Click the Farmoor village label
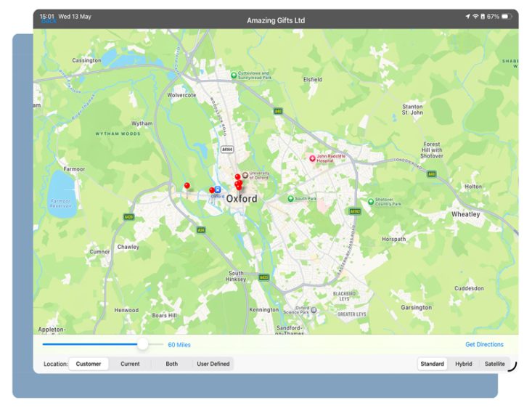Screen dimensions: 532x408 coord(74,168)
